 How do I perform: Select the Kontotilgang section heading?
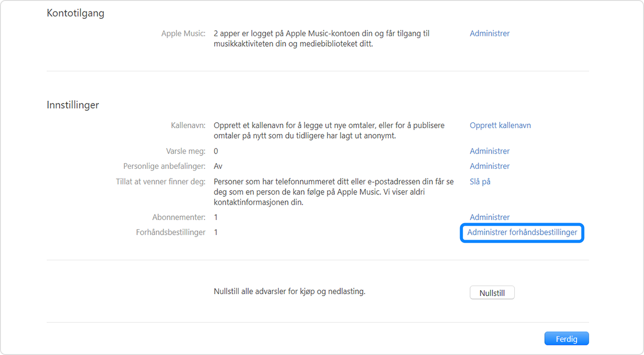click(x=75, y=13)
